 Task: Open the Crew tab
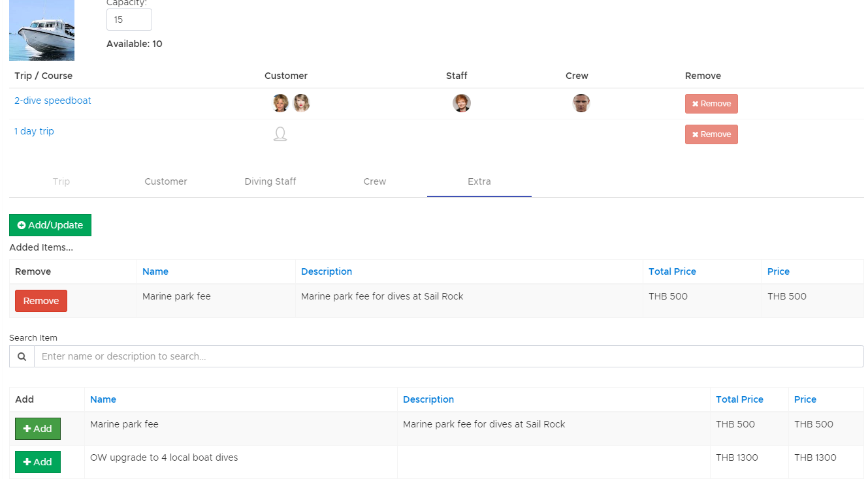click(375, 181)
